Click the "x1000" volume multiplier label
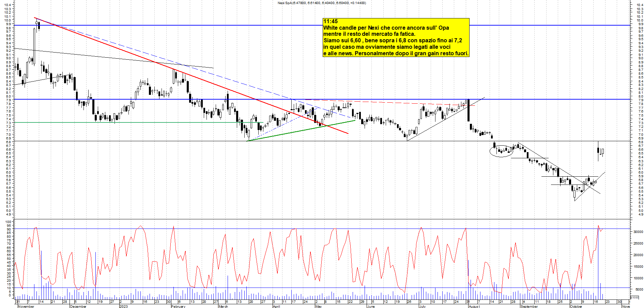 tap(634, 297)
